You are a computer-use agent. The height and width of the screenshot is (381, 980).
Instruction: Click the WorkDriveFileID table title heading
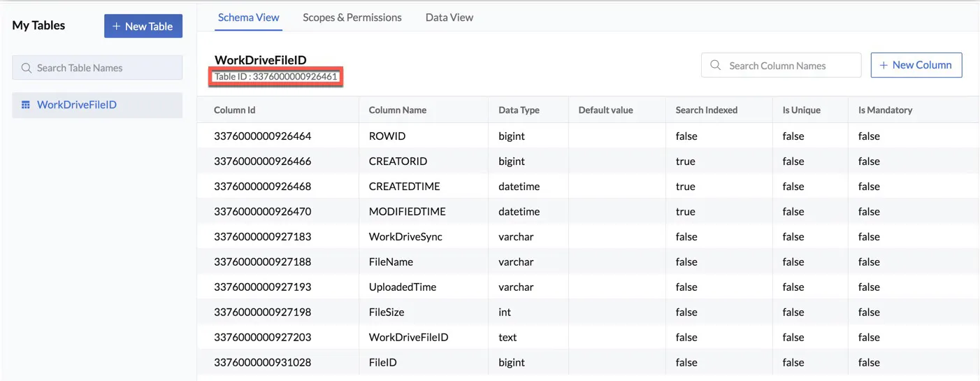260,60
